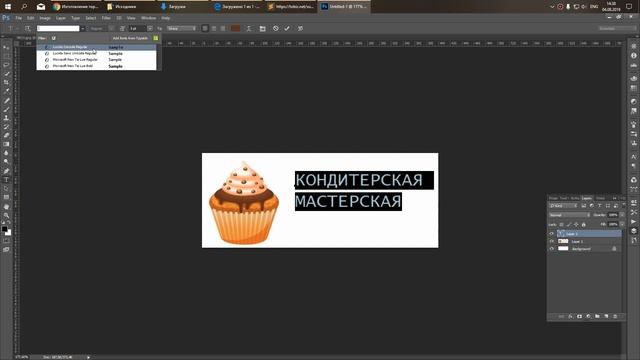Screen dimensions: 640x360
Task: Select the Lasso tool
Action: (6, 65)
